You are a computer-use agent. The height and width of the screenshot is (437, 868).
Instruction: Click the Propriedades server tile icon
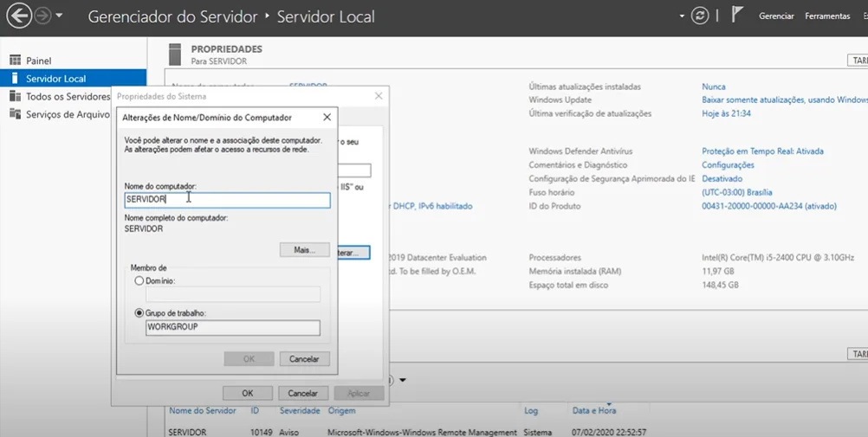coord(175,55)
